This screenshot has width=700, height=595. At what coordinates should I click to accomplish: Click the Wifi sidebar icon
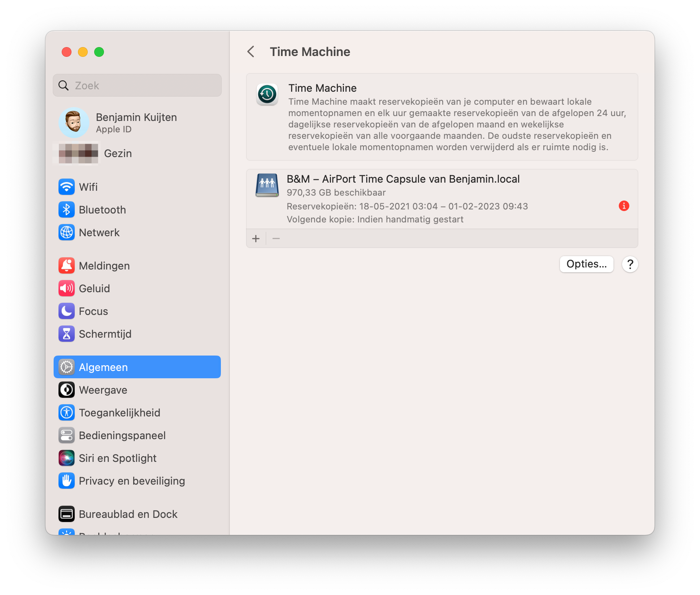pos(67,187)
